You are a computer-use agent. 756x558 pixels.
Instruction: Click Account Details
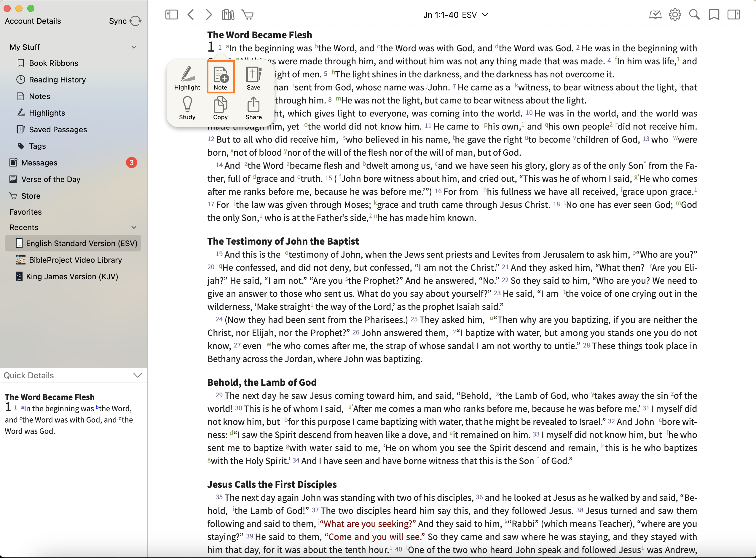[x=33, y=21]
